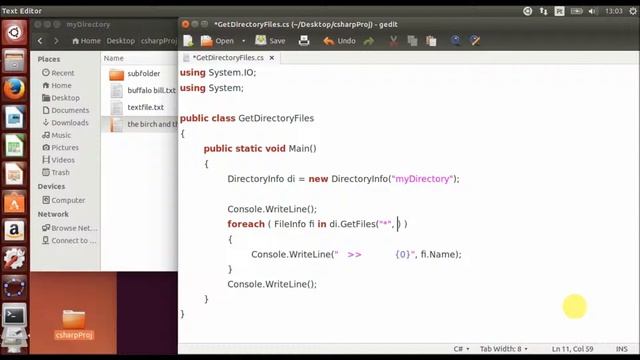The width and height of the screenshot is (640, 360).
Task: Open Pictures in Places sidebar
Action: pos(60,147)
